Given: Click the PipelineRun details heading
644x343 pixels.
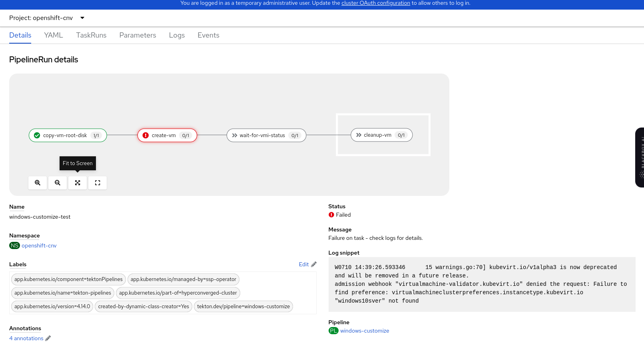Looking at the screenshot, I should [x=44, y=60].
